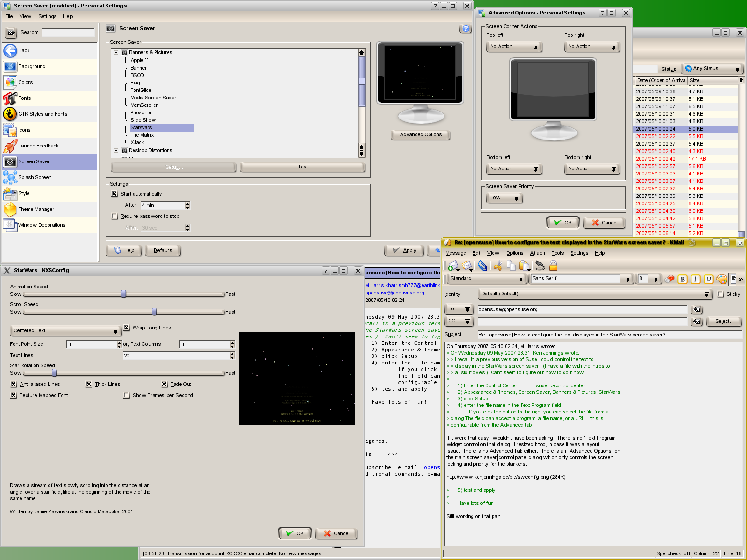Toggle bold formatting in composer
The width and height of the screenshot is (747, 560).
pyautogui.click(x=683, y=279)
